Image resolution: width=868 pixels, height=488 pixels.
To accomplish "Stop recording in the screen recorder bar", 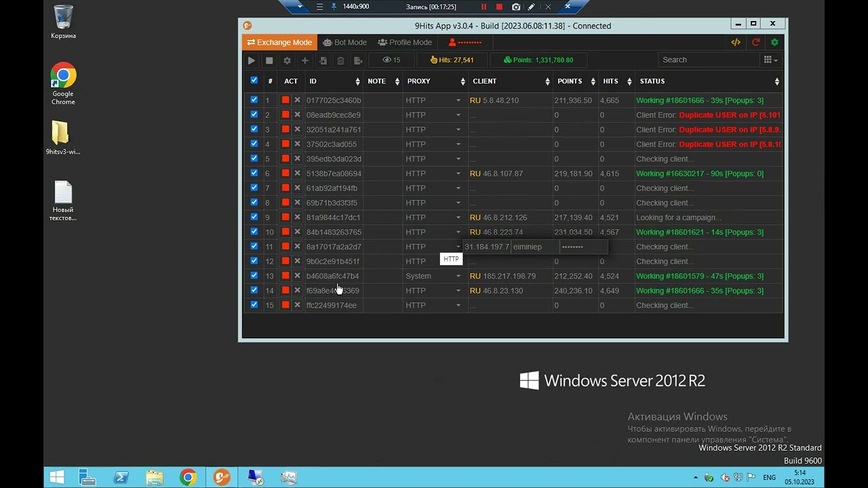I will point(499,7).
